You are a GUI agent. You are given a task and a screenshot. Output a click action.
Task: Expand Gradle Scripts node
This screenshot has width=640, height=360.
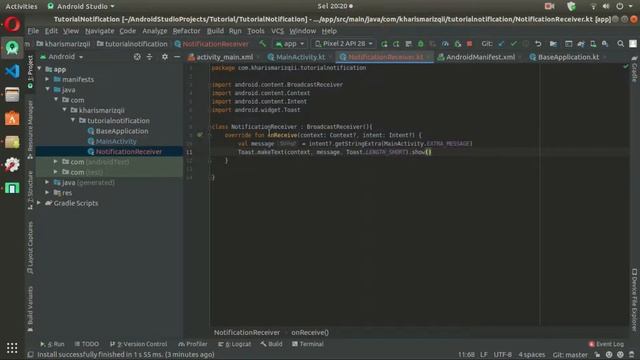click(40, 203)
